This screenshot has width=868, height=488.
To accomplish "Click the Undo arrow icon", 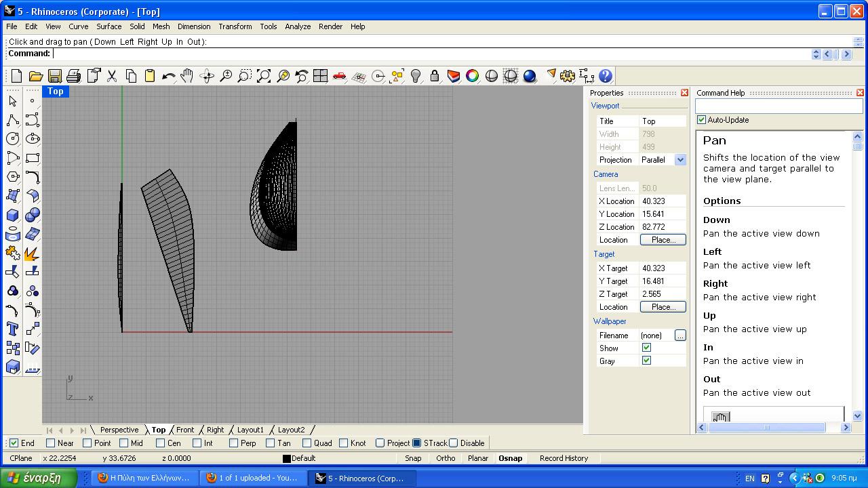I will (168, 76).
